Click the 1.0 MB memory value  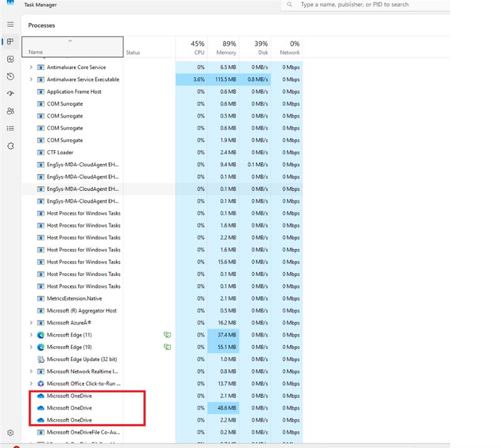coord(228,359)
